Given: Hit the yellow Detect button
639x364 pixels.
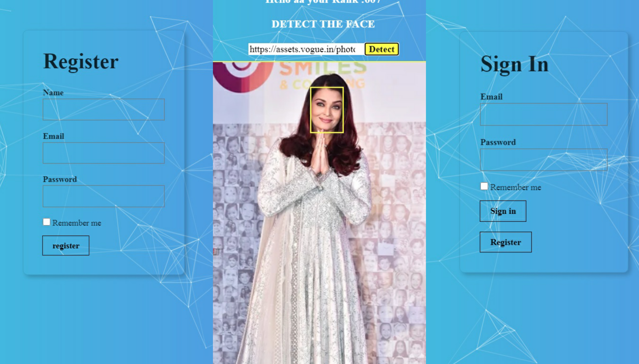Looking at the screenshot, I should coord(382,49).
